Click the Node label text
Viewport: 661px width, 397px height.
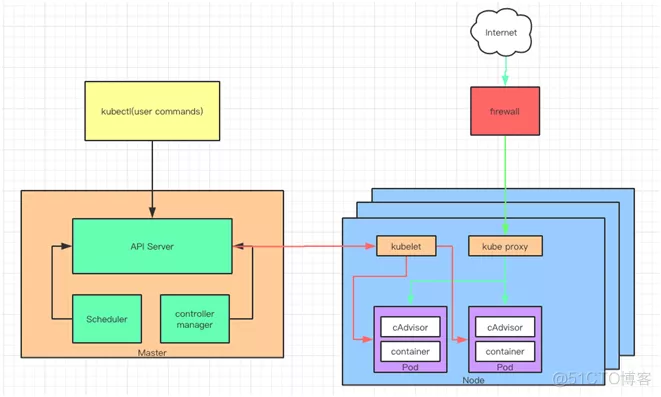click(x=473, y=380)
